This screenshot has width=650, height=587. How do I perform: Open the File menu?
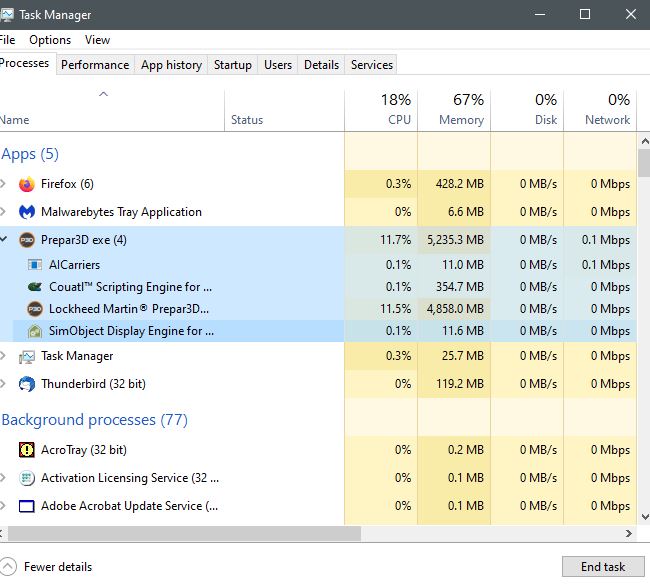(x=7, y=40)
